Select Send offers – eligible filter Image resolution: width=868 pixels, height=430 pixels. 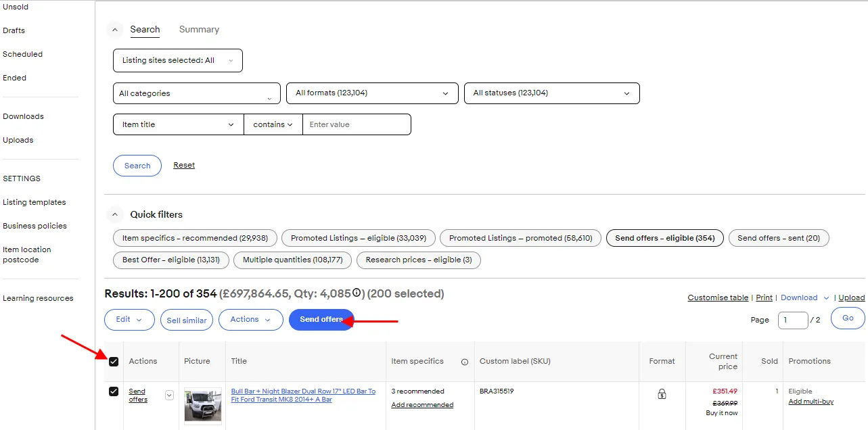click(665, 238)
